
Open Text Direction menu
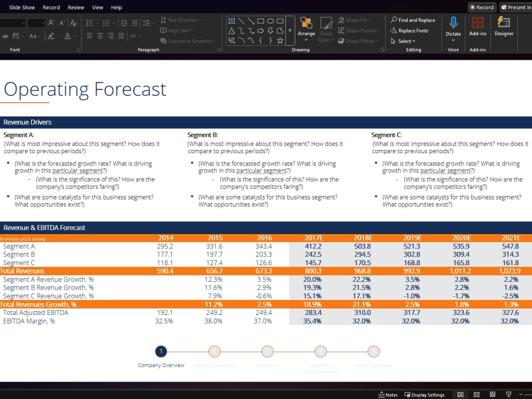[181, 20]
